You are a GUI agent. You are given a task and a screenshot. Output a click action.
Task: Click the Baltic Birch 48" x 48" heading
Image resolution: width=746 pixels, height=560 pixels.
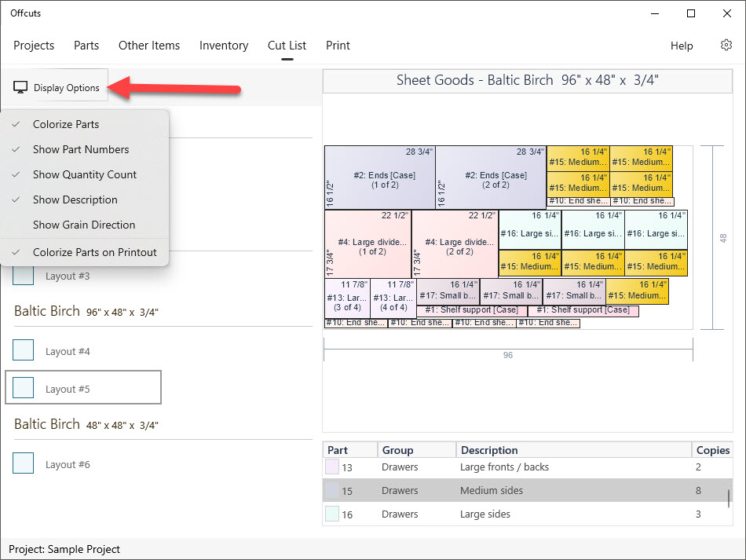click(86, 424)
